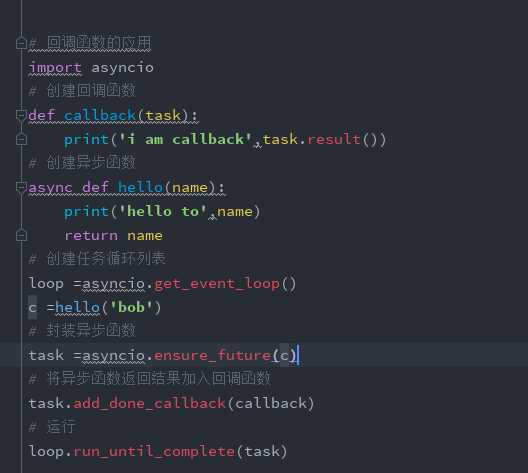
Task: Collapse the async def hello fold
Action: (21, 188)
